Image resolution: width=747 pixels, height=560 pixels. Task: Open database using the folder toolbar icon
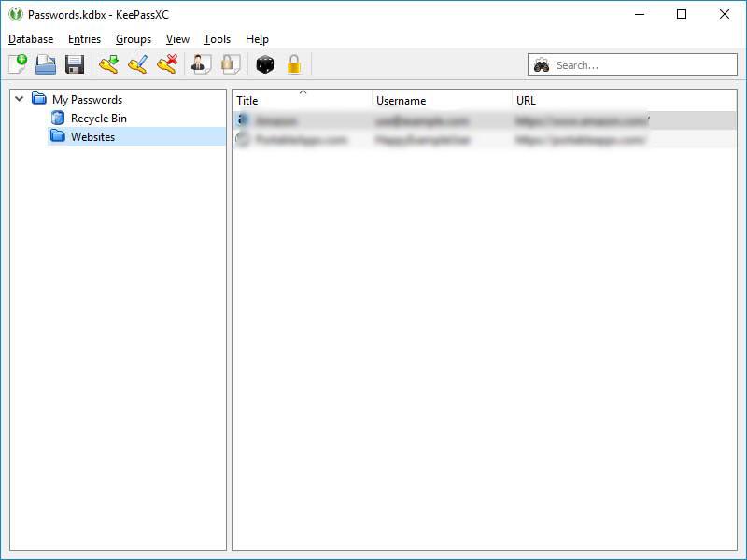(x=46, y=64)
